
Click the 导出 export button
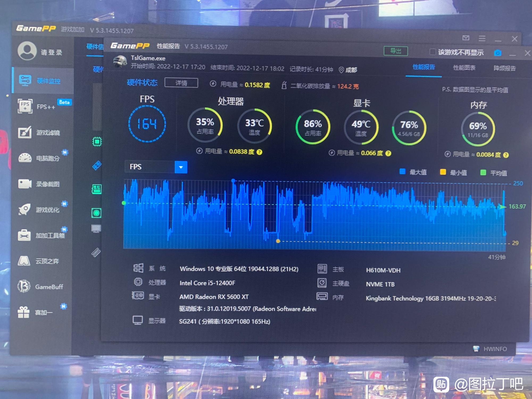click(396, 51)
